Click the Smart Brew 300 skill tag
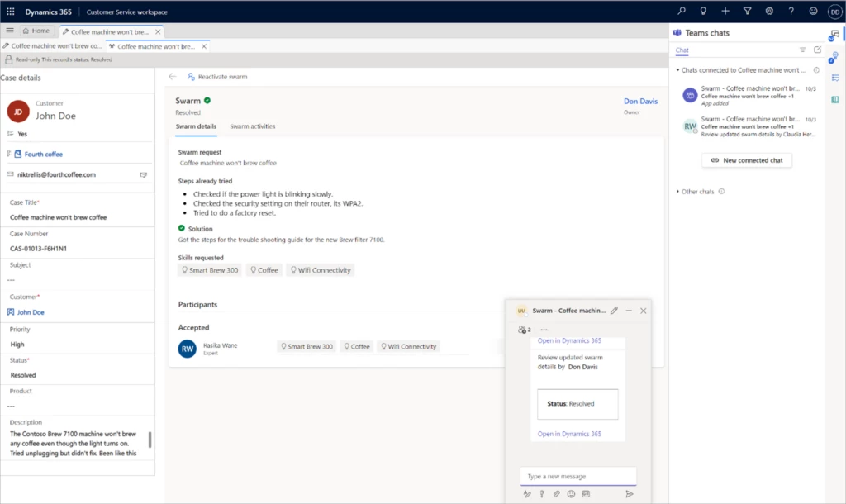Viewport: 846px width, 504px height. (209, 269)
